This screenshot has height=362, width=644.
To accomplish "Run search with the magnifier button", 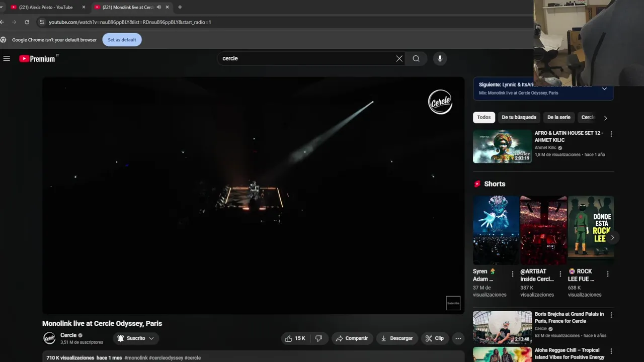I will coord(416,58).
